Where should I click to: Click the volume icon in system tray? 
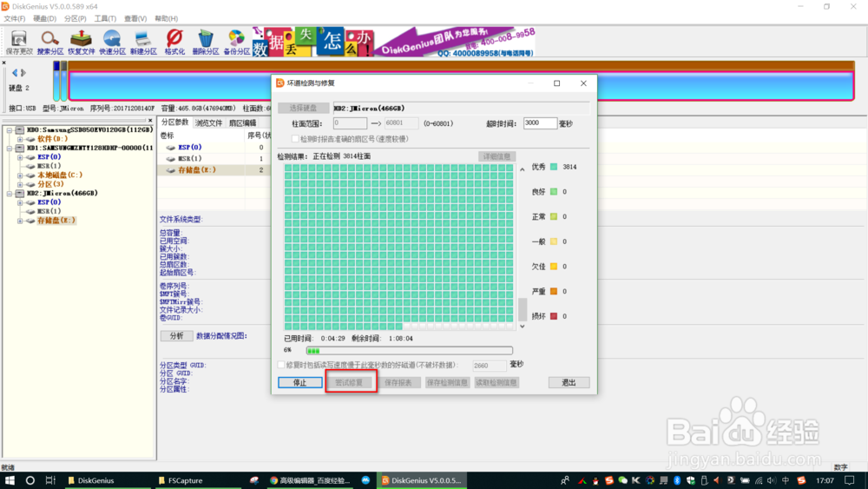(772, 480)
